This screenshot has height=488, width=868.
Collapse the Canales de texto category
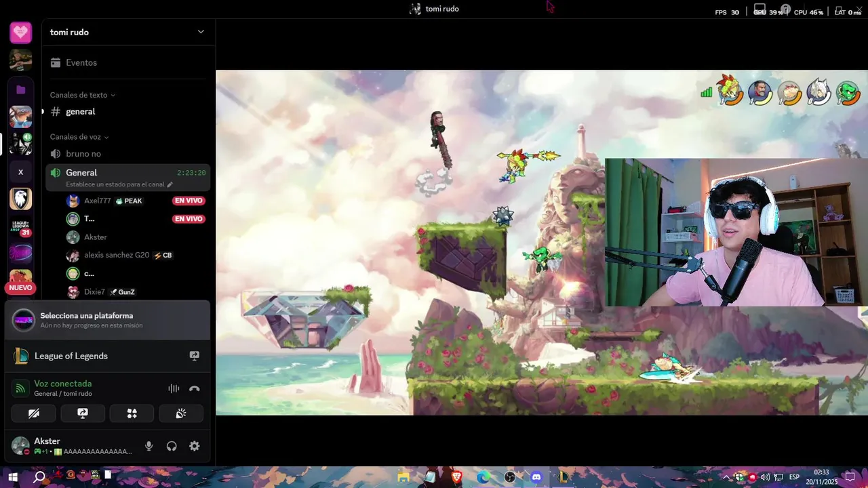83,95
